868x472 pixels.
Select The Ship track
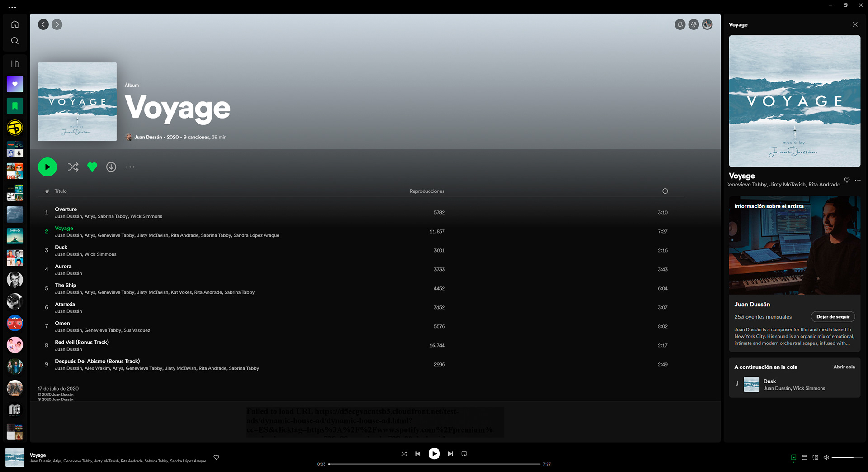point(361,289)
